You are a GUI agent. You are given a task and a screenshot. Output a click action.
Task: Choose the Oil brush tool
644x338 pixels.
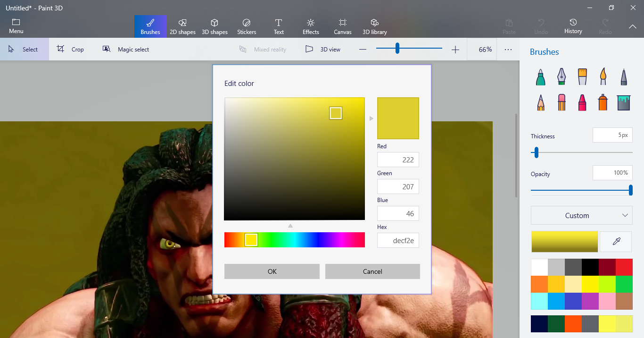point(582,76)
